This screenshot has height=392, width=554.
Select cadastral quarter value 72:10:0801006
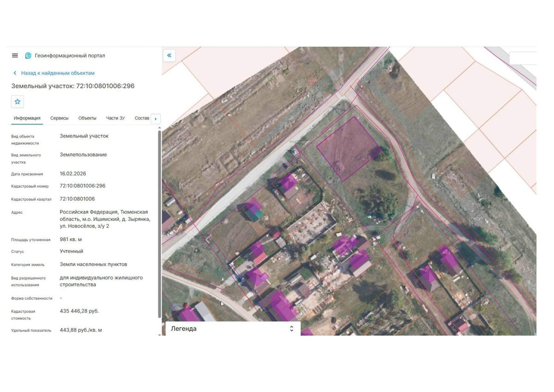point(77,199)
